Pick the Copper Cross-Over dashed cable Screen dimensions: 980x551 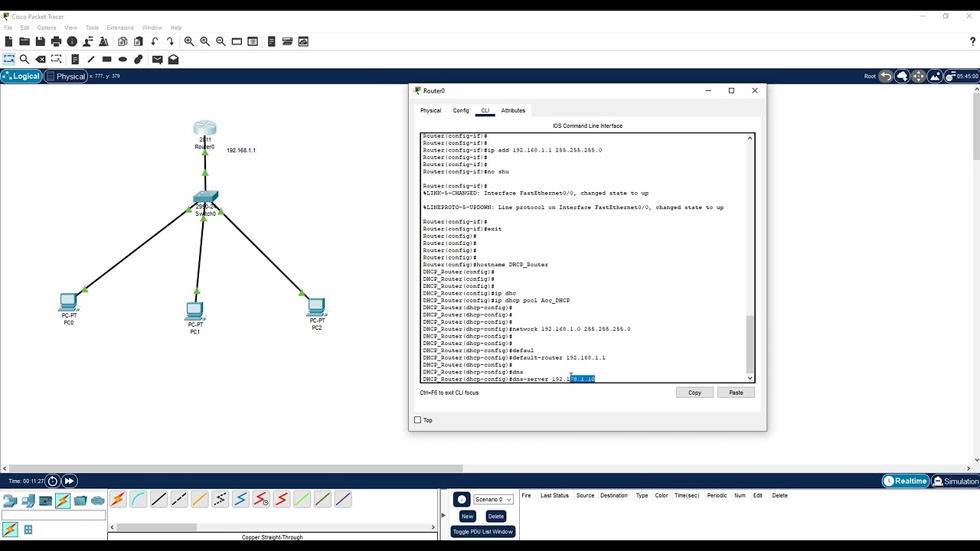(x=179, y=500)
